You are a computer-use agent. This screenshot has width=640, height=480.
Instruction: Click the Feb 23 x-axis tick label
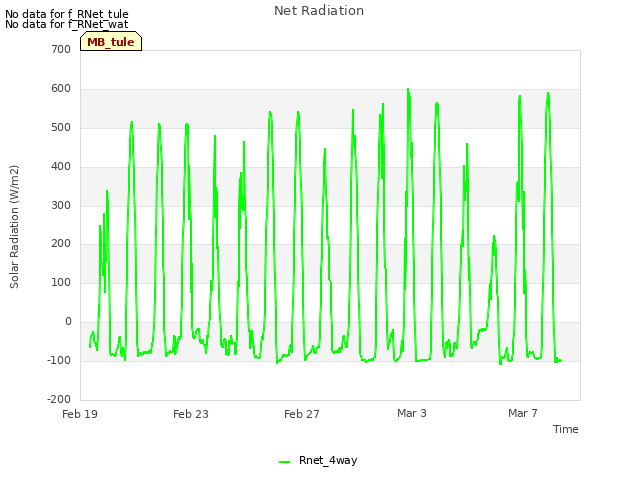191,414
